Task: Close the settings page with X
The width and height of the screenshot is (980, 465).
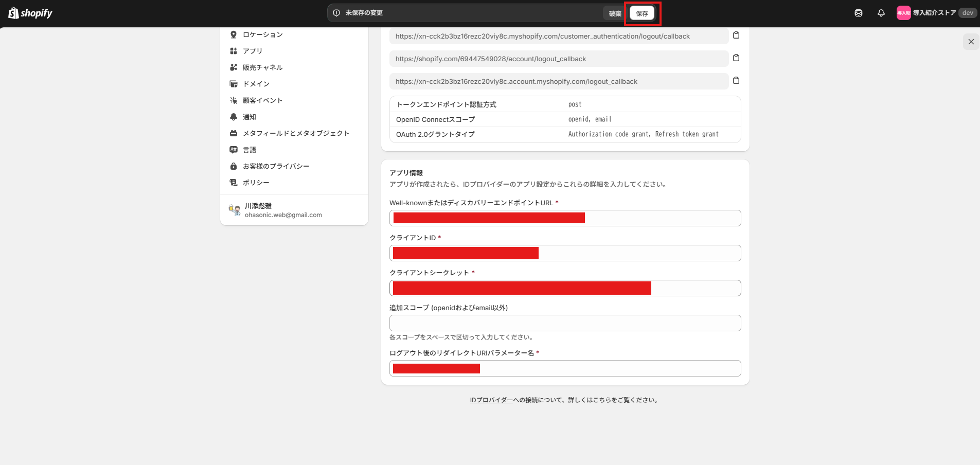Action: pos(971,42)
